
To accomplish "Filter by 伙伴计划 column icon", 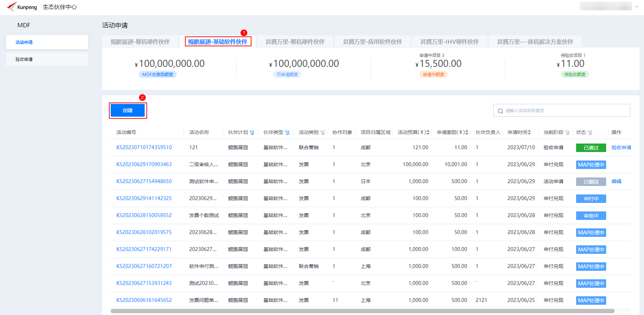I will point(252,133).
